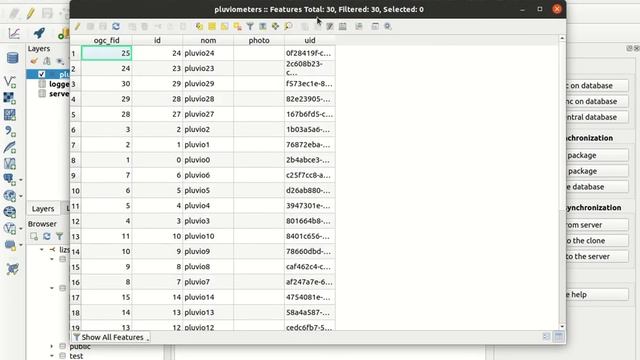The height and width of the screenshot is (360, 640).
Task: Toggle editing pencil in main QGIS toolbar
Action: coord(31,13)
